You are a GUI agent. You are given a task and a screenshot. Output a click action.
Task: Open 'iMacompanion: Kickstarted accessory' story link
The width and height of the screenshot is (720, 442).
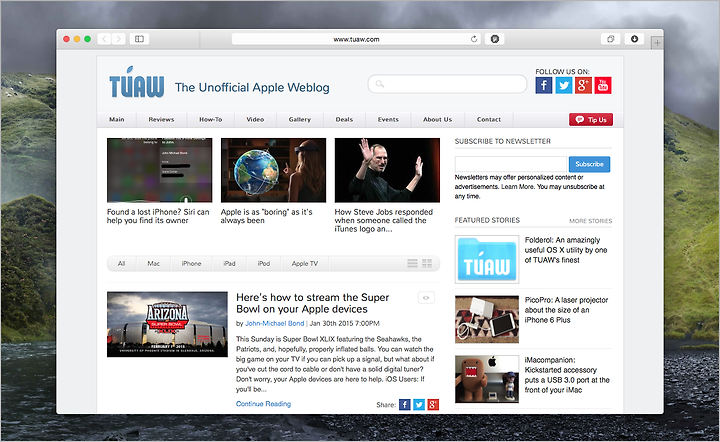click(x=567, y=375)
